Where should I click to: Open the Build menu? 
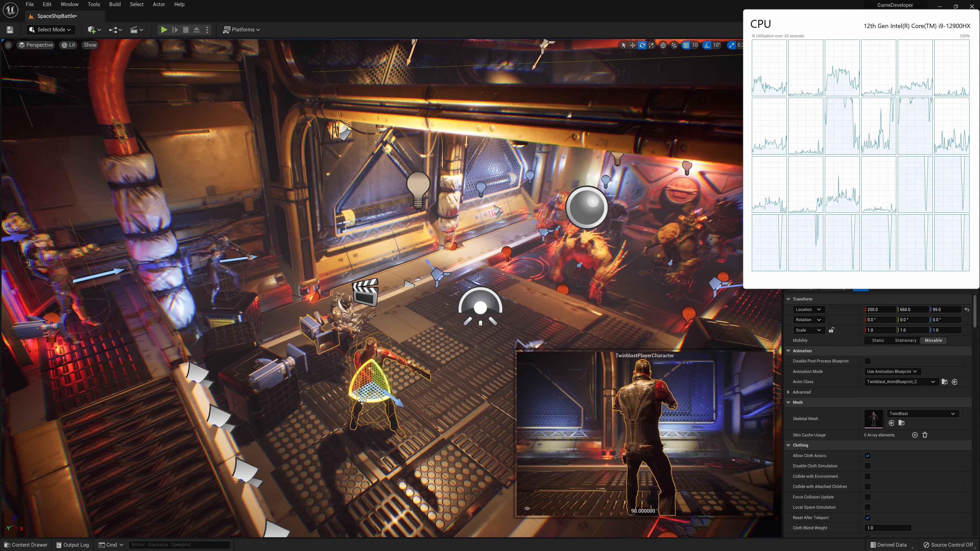coord(115,5)
